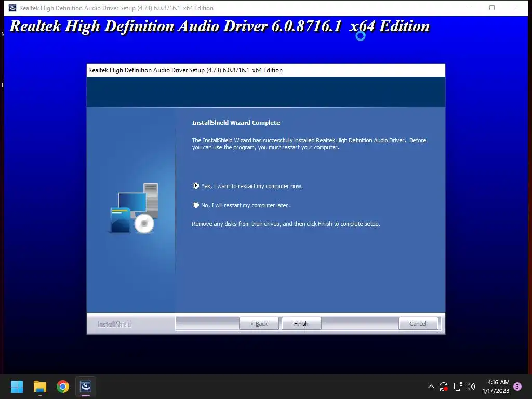The image size is (532, 399).
Task: Click the computer and disc installer graphic
Action: coord(134,208)
